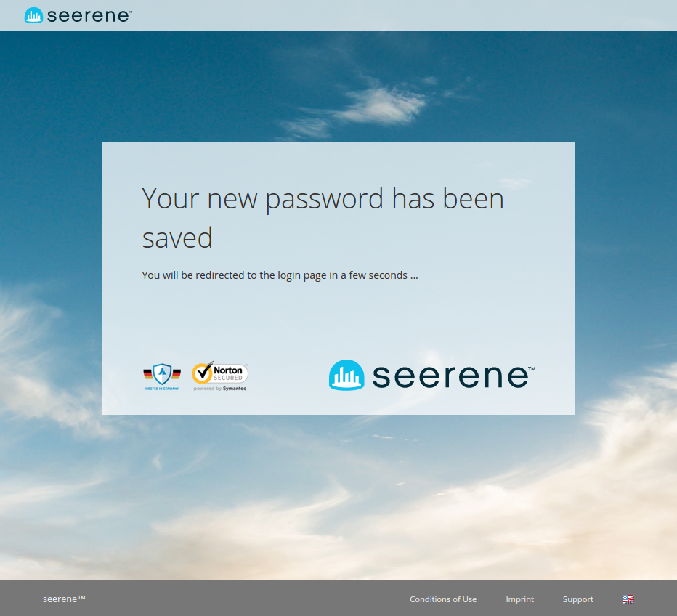Click seerene™ text in the footer

(64, 599)
